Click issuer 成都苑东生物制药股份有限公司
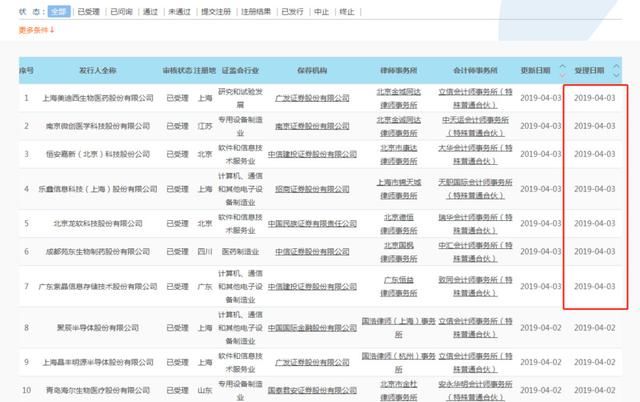 [x=98, y=252]
